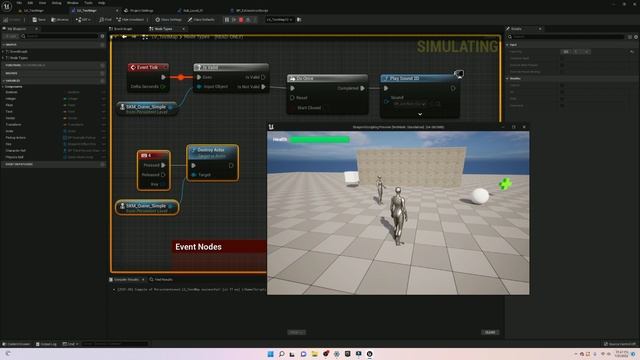
Task: Click the Do Once node header
Action: [x=327, y=78]
